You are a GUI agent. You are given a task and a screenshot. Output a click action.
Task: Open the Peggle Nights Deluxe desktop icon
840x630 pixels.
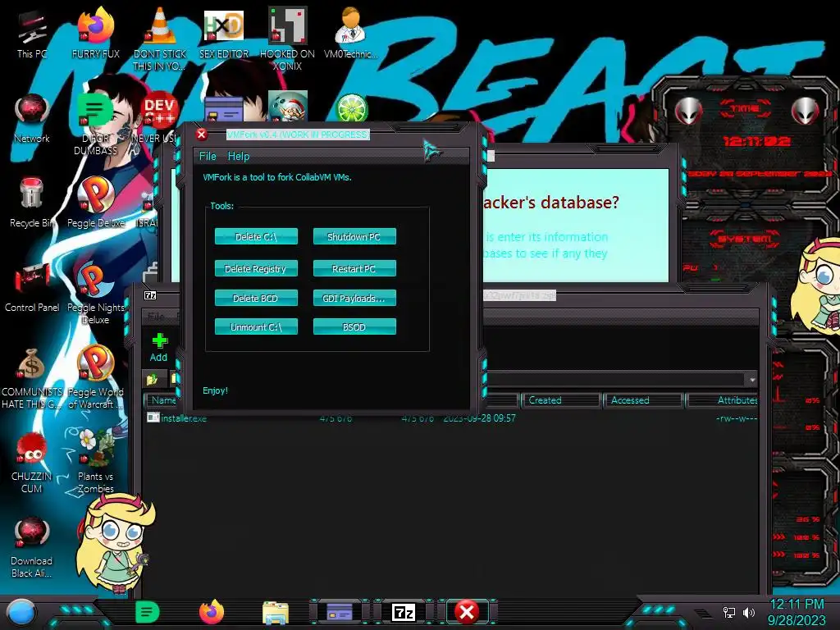[x=95, y=293]
